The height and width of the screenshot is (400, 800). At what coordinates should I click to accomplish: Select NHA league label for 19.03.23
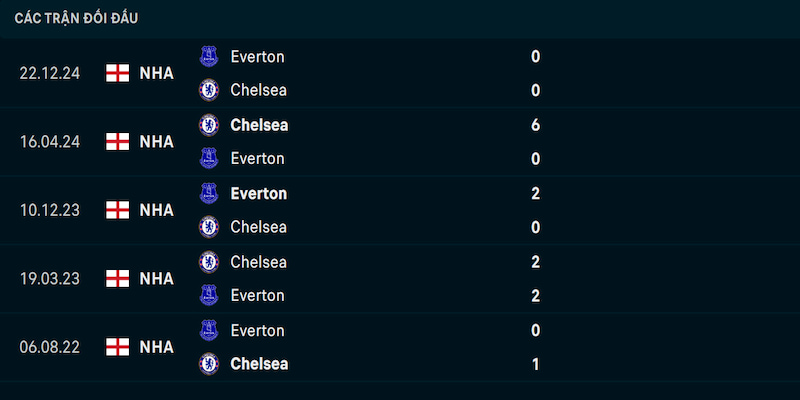tap(157, 279)
